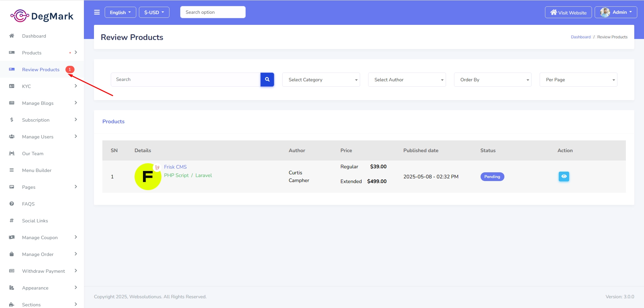Click the Visit Website button
Screen dimensions: 644x308
click(568, 12)
